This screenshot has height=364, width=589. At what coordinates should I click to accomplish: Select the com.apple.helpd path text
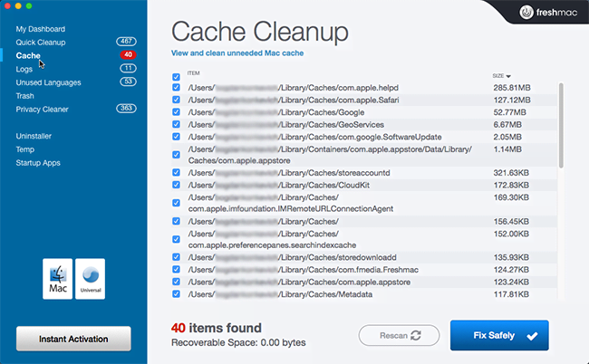294,88
